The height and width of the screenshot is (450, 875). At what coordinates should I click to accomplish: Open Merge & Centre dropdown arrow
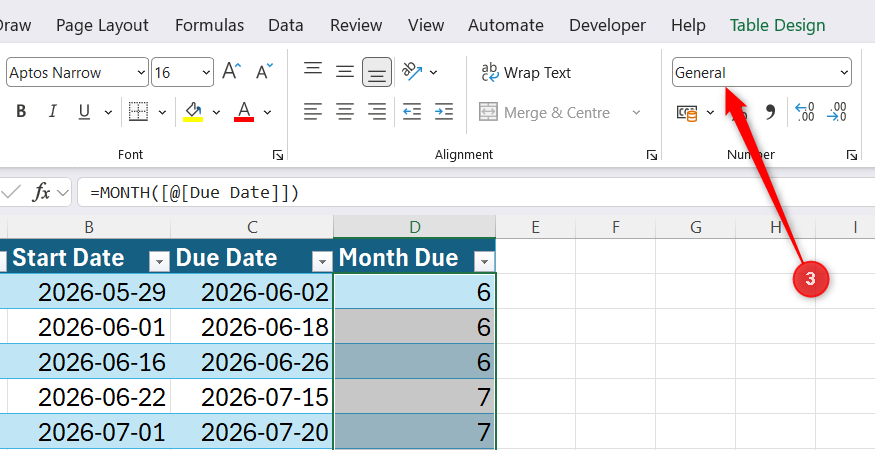(636, 113)
